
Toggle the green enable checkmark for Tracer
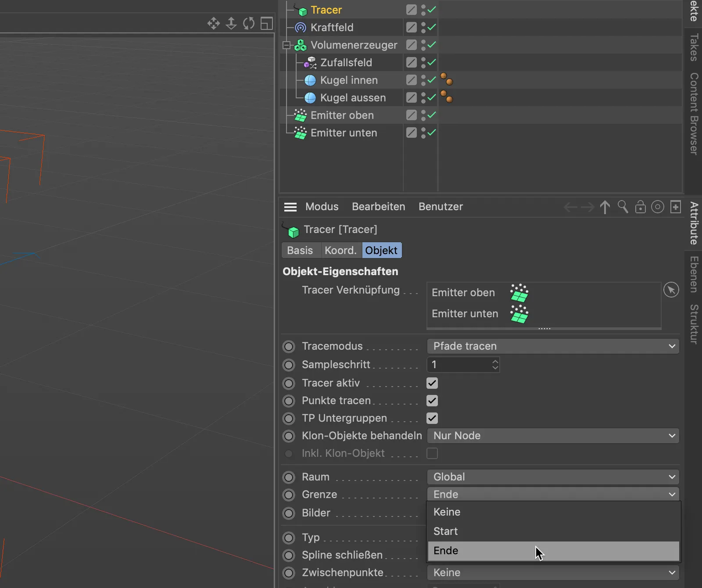point(432,9)
